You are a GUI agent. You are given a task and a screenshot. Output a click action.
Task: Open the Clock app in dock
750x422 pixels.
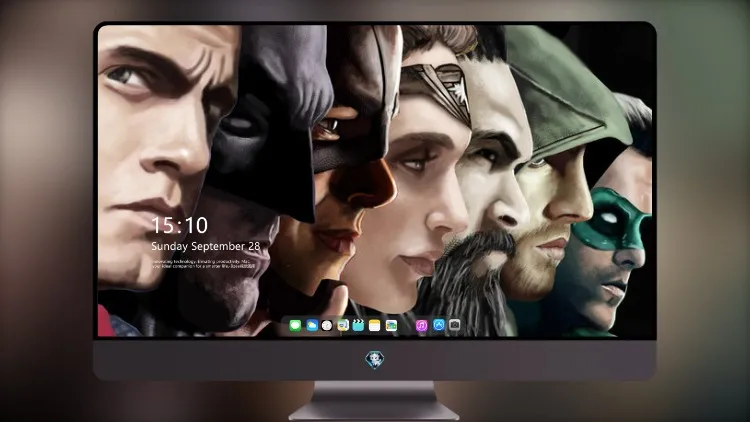(x=327, y=325)
